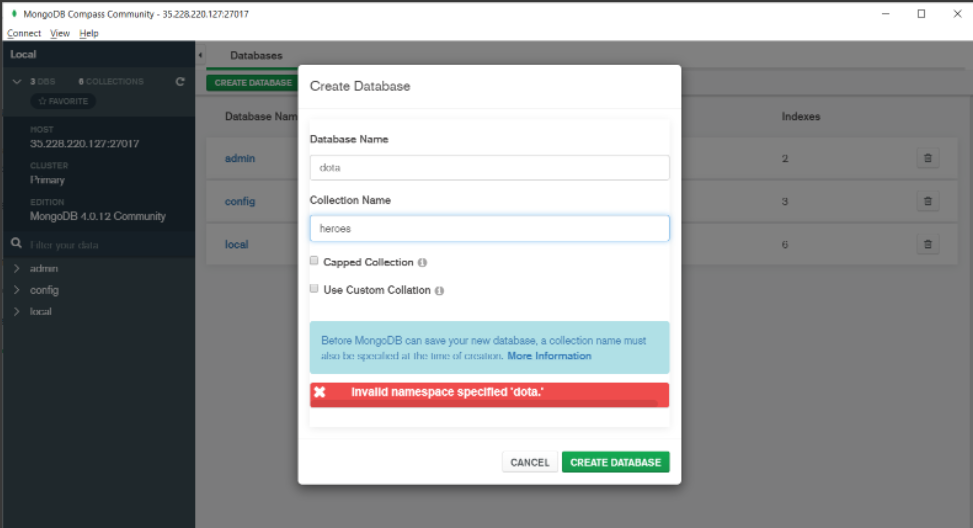This screenshot has height=528, width=973.
Task: Click the MongoDB leaf icon in title bar
Action: pos(14,14)
